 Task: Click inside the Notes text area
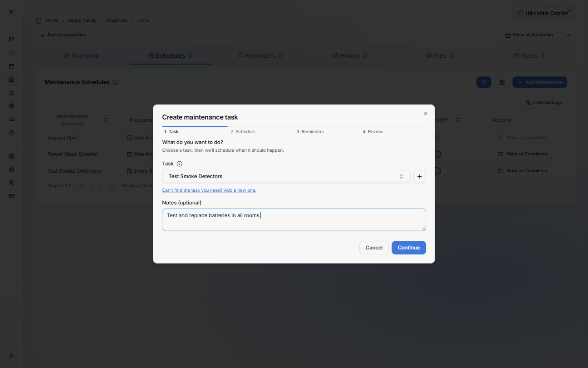(294, 219)
